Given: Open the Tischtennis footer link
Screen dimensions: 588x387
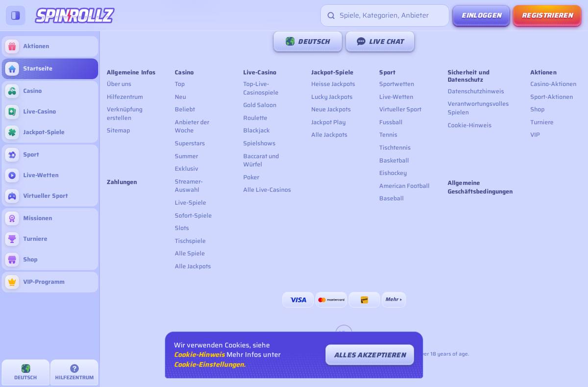Looking at the screenshot, I should (395, 148).
